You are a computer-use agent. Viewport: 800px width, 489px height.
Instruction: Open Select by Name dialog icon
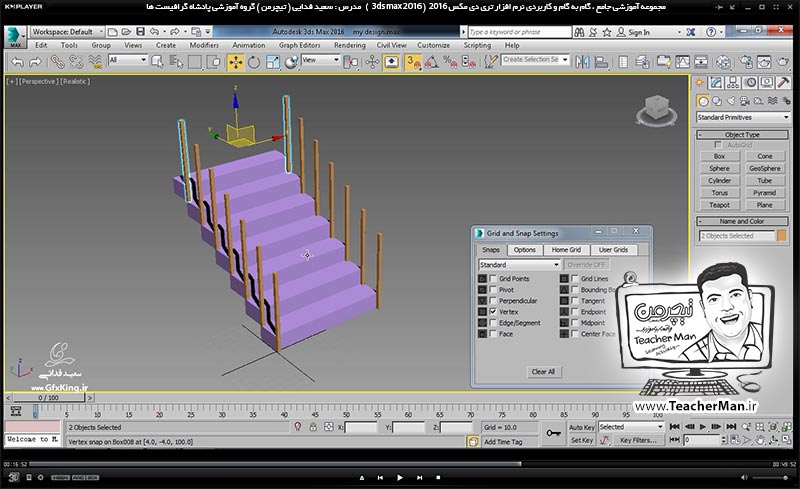(x=176, y=62)
